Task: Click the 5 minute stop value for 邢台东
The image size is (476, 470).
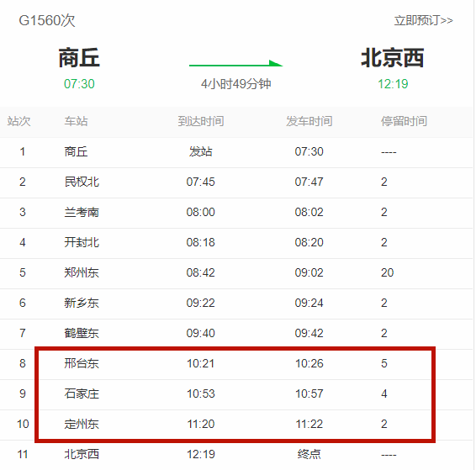Action: pyautogui.click(x=384, y=363)
